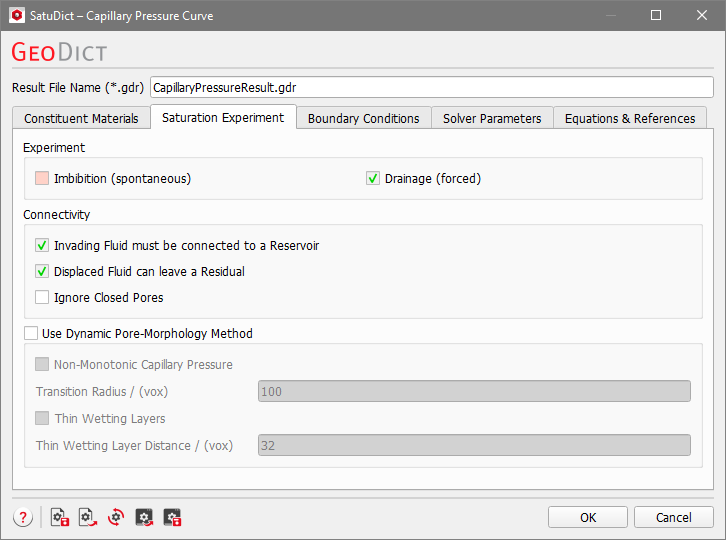Click the Transition Radius value field
The height and width of the screenshot is (540, 726).
[x=474, y=391]
